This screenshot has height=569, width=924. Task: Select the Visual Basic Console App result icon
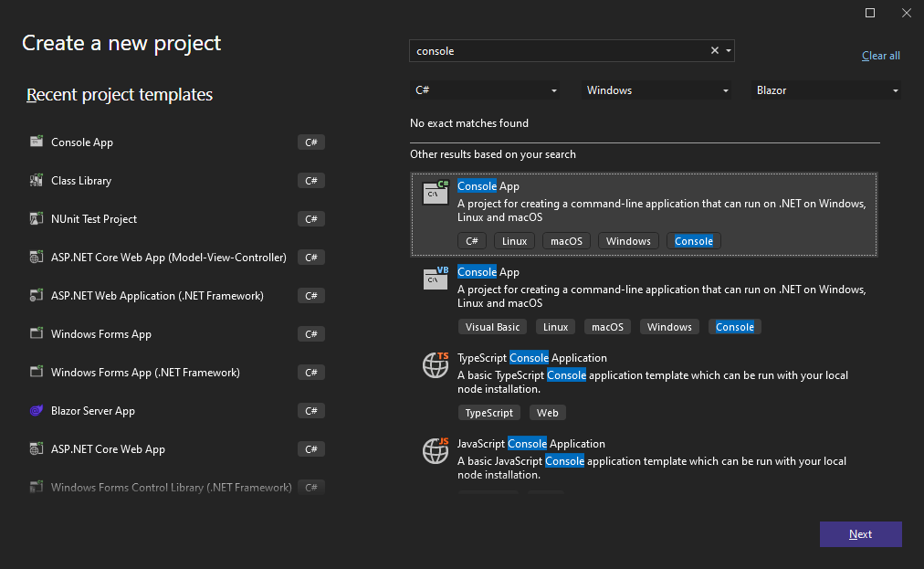point(435,279)
